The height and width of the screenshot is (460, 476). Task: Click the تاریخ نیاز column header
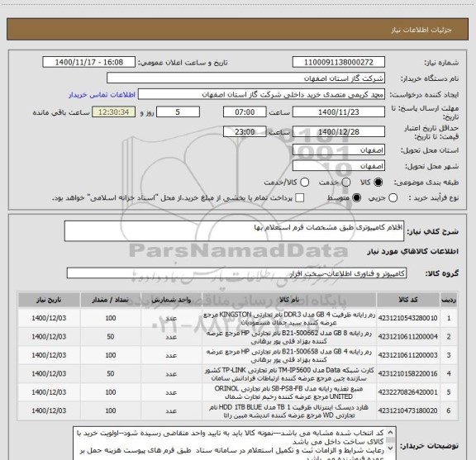[x=49, y=300]
